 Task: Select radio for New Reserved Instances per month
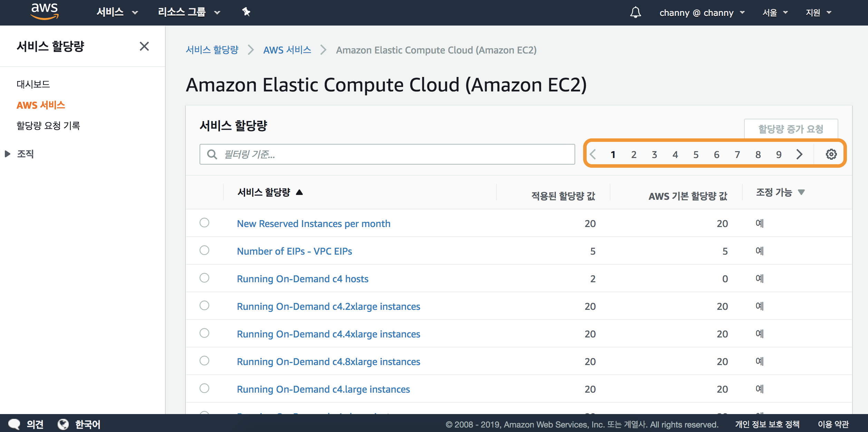click(204, 223)
